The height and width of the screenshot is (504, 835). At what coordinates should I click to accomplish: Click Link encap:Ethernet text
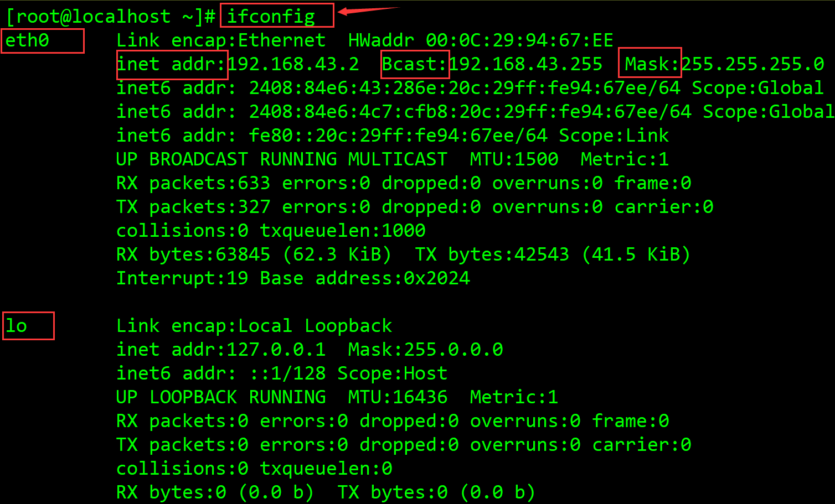(x=221, y=40)
